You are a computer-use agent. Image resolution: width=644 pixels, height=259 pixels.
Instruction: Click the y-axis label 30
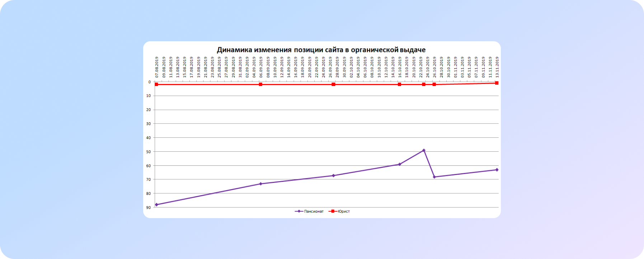(149, 124)
